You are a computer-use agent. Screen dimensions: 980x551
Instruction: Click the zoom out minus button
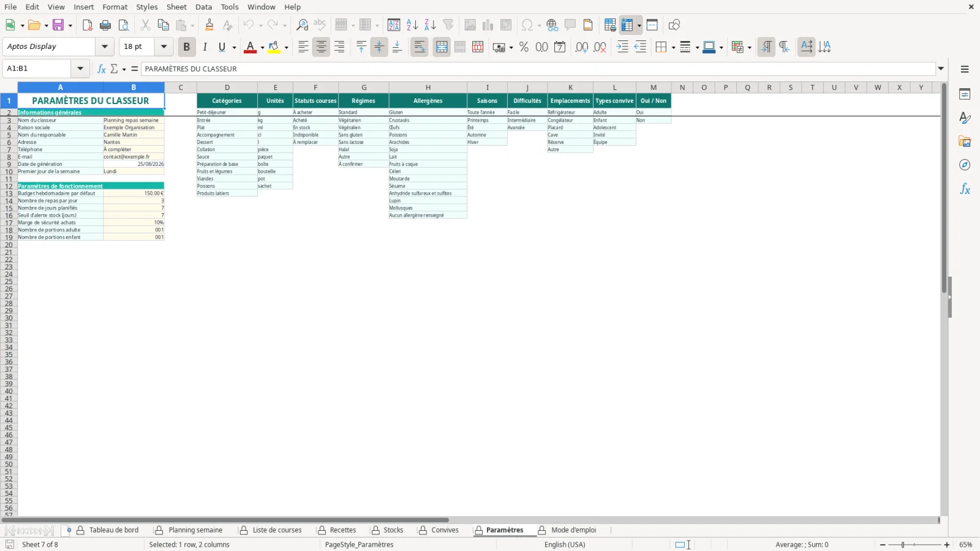[883, 545]
